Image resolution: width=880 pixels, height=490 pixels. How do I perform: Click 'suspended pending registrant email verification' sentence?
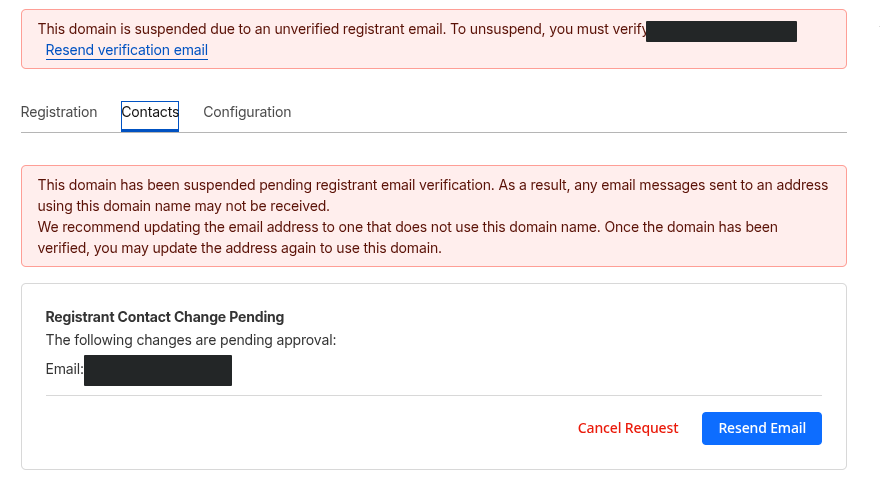coord(300,185)
